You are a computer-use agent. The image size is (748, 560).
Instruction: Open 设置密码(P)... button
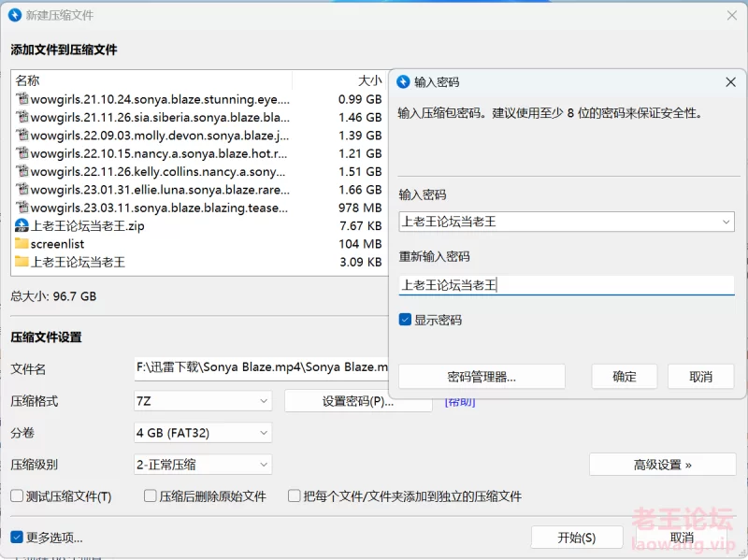point(358,401)
